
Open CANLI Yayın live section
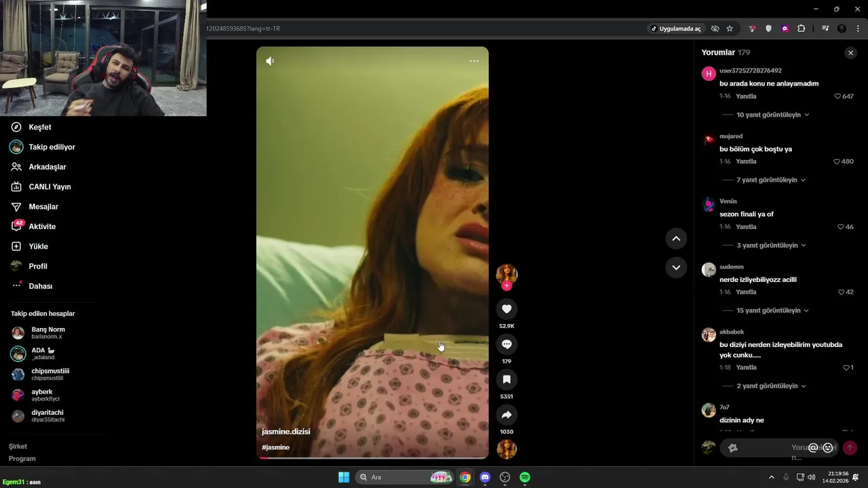[x=52, y=186]
